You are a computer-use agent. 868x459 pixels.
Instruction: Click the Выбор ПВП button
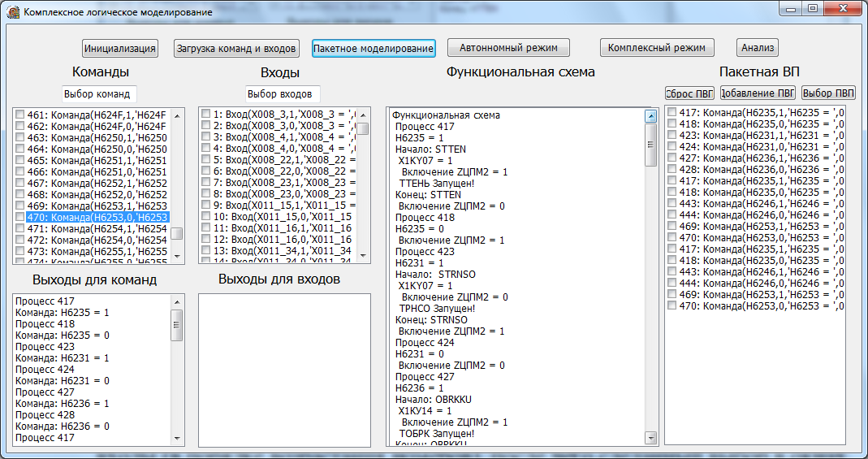(829, 93)
